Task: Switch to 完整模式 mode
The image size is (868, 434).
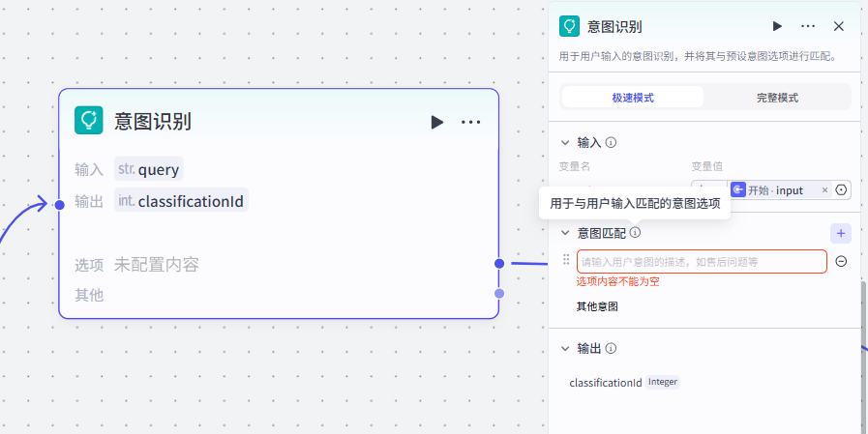Action: (x=777, y=98)
